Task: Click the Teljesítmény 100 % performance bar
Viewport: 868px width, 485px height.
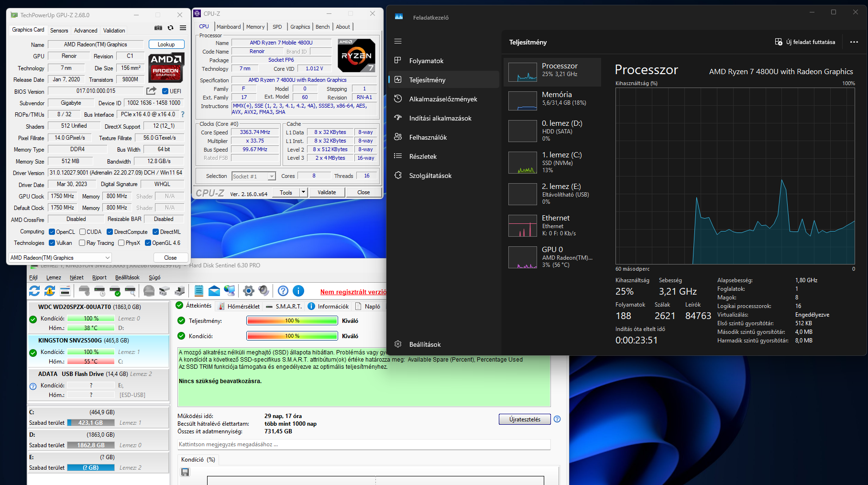Action: coord(292,321)
